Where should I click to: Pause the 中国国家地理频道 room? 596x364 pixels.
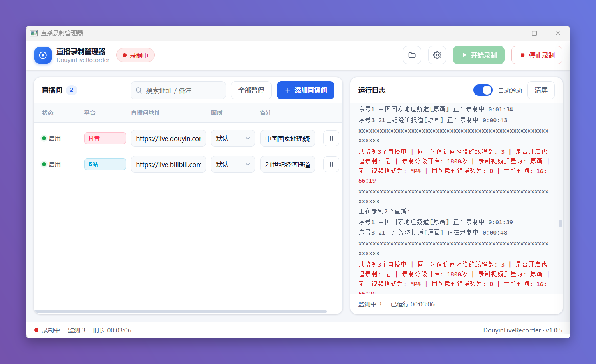[x=331, y=138]
